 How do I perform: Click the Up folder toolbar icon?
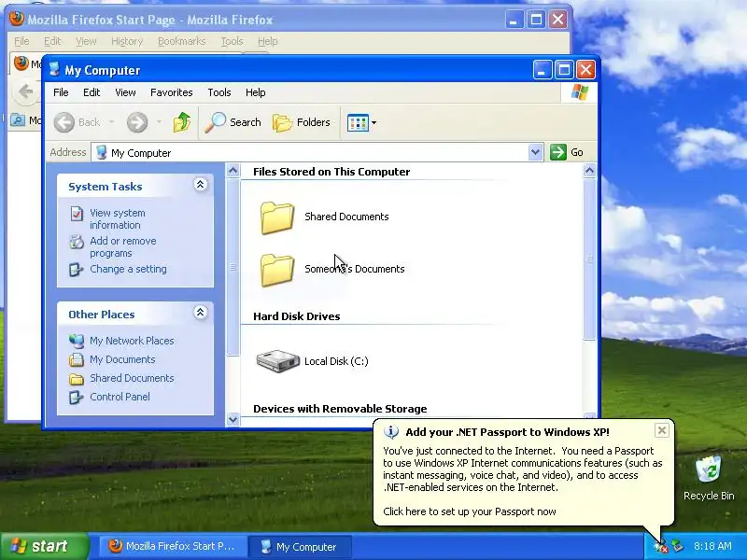(x=181, y=122)
